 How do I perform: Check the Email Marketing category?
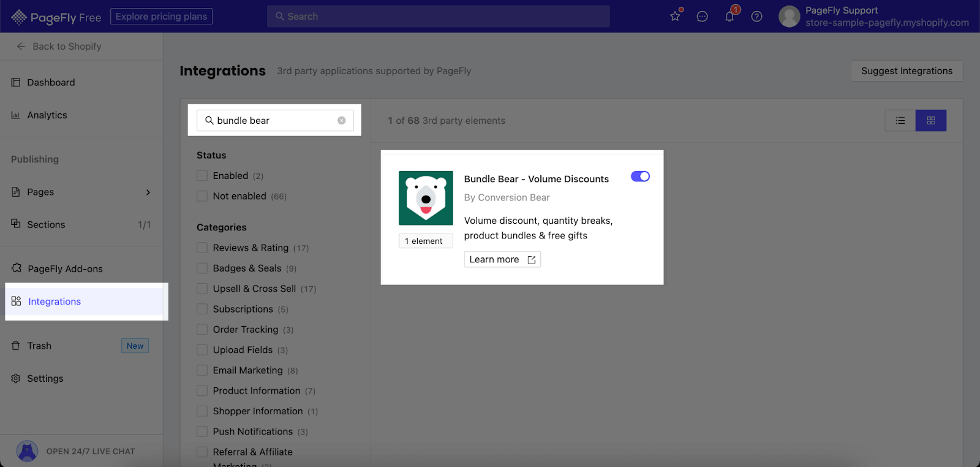point(202,370)
